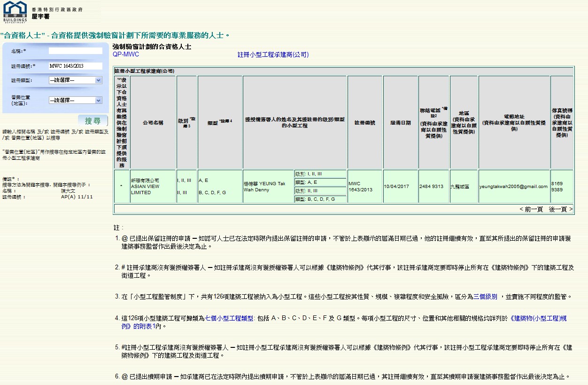Open the 七個小型工程類型 link in note 4
Screen dimensions: 588x385
pyautogui.click(x=229, y=318)
